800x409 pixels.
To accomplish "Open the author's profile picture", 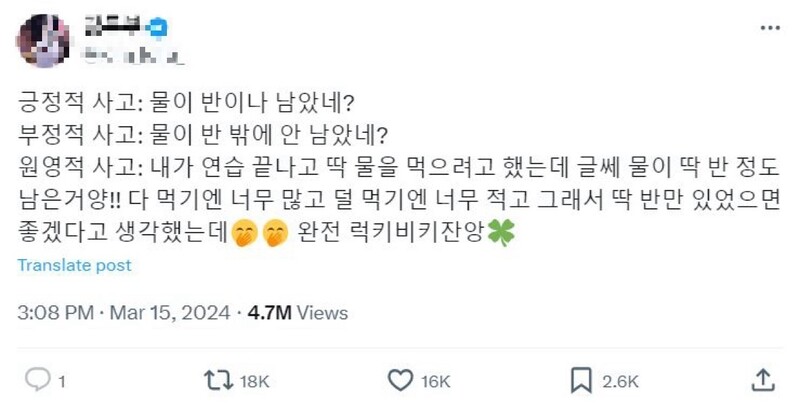I will (x=44, y=39).
